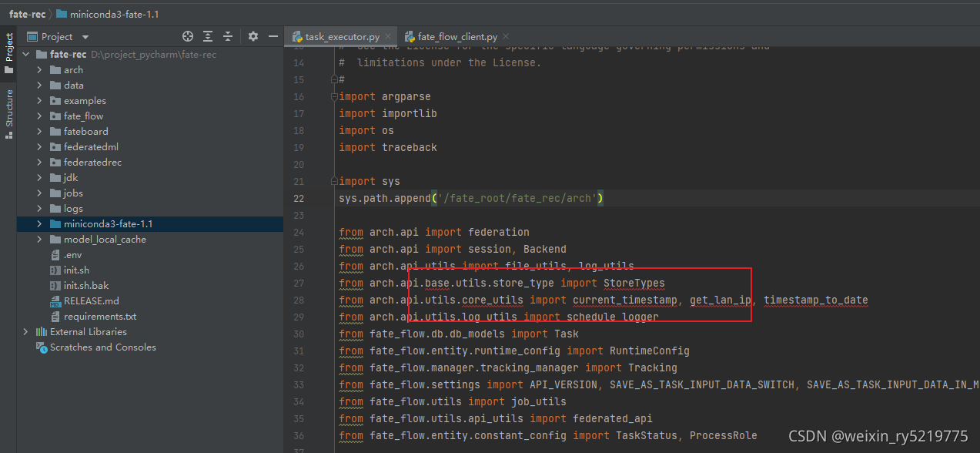Click federated_api in line 35
980x453 pixels.
click(613, 419)
